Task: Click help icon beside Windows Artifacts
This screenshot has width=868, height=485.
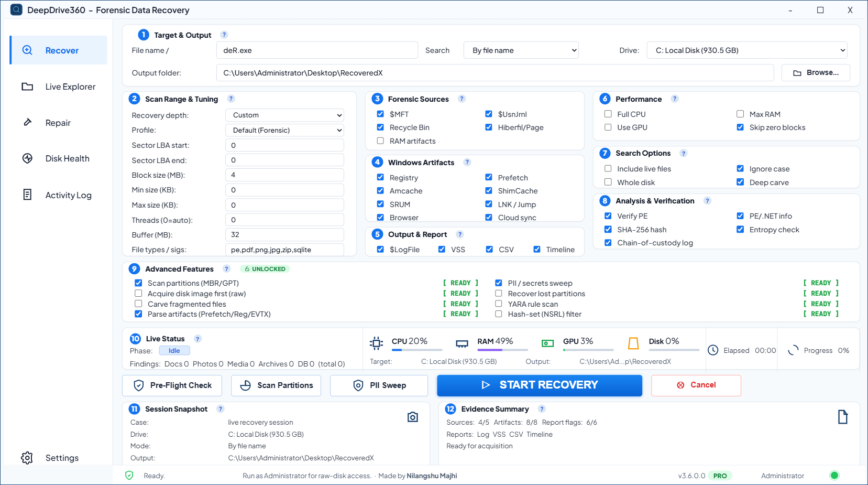Action: (467, 163)
